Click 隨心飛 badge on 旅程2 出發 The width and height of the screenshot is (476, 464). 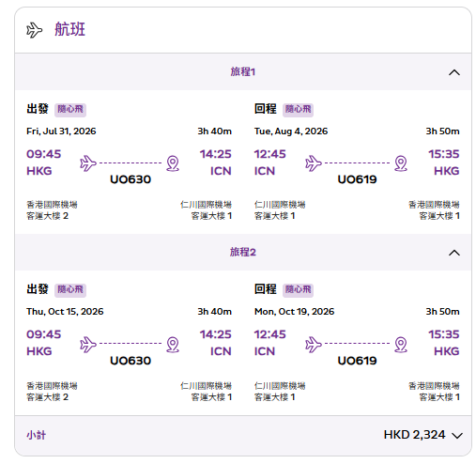70,290
